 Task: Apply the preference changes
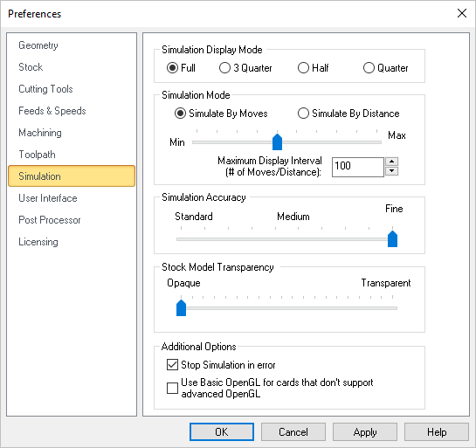pyautogui.click(x=365, y=432)
